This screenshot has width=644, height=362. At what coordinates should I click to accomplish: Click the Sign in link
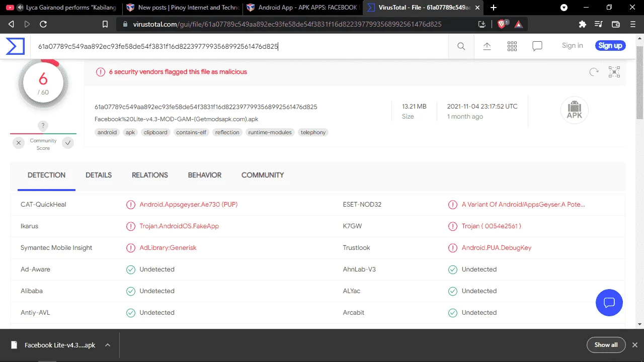click(573, 46)
